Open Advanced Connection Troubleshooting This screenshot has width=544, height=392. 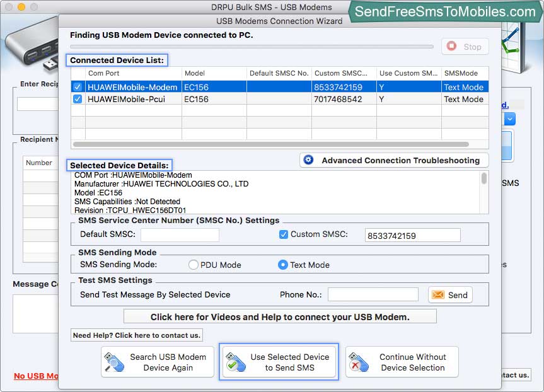(x=394, y=160)
